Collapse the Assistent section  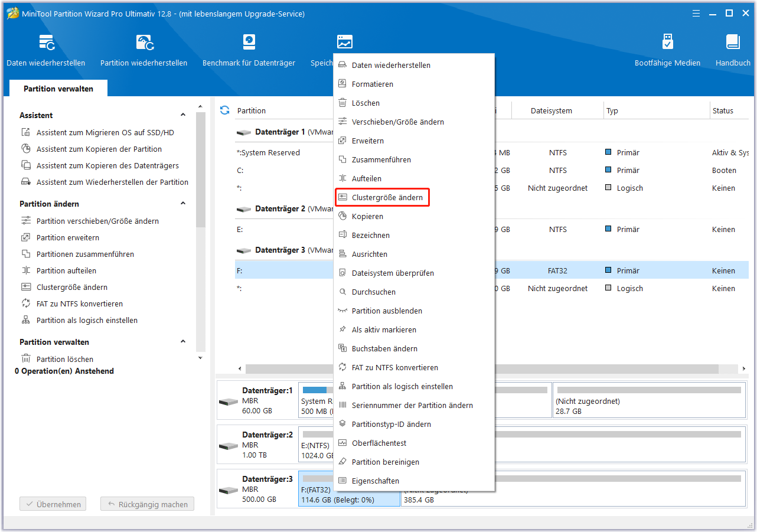point(183,115)
